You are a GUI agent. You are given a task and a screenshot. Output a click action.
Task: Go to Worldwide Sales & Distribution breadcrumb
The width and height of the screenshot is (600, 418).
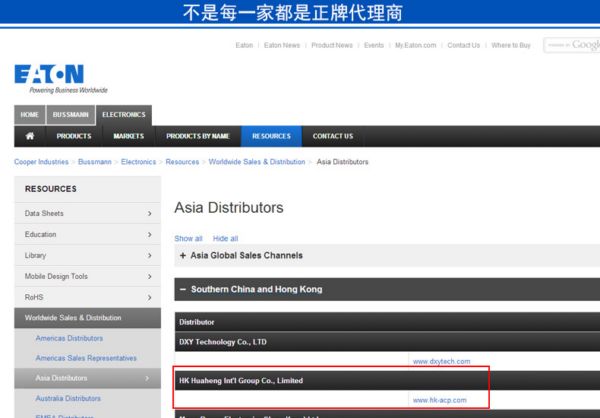[257, 162]
